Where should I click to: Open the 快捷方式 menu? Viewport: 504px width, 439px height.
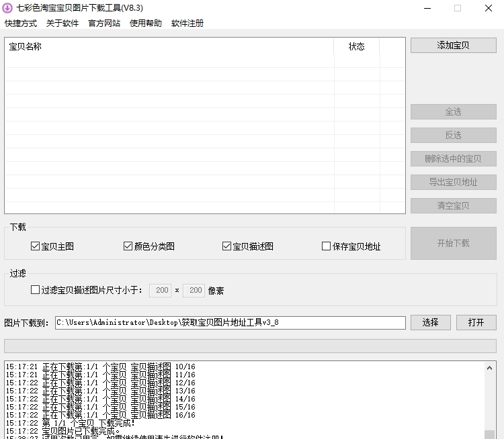pyautogui.click(x=21, y=23)
